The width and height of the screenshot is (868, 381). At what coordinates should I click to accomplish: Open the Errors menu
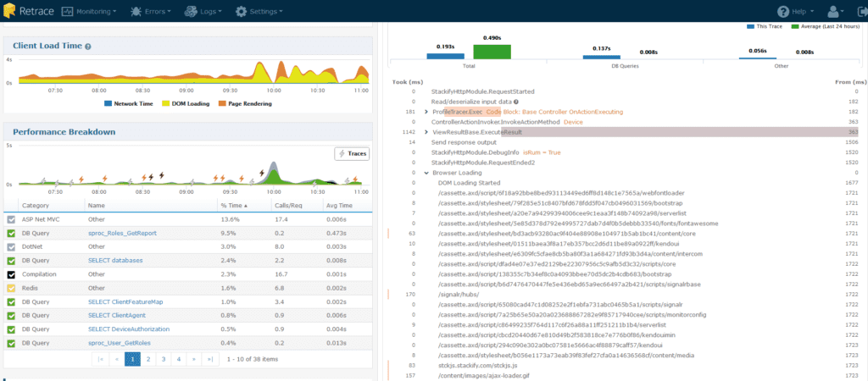pos(151,11)
